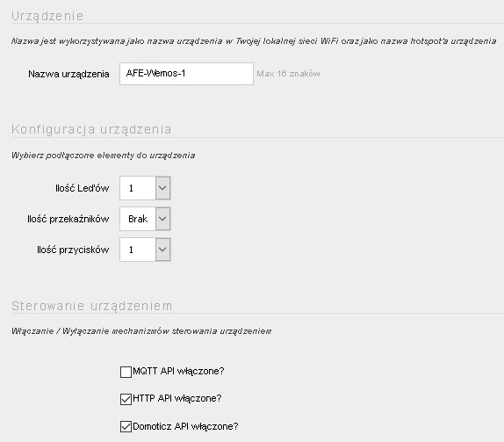Disable the Domoticz API włączone checkbox
504x442 pixels.
(x=126, y=426)
